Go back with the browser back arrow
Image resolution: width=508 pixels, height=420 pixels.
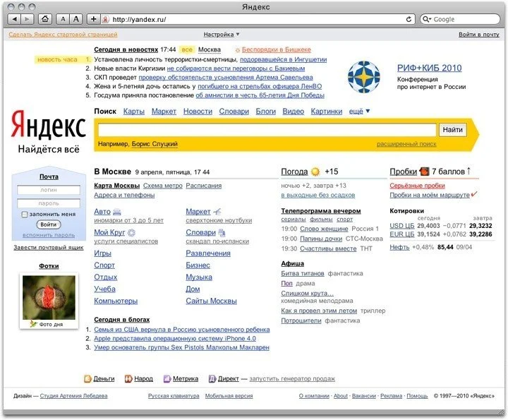pyautogui.click(x=14, y=19)
